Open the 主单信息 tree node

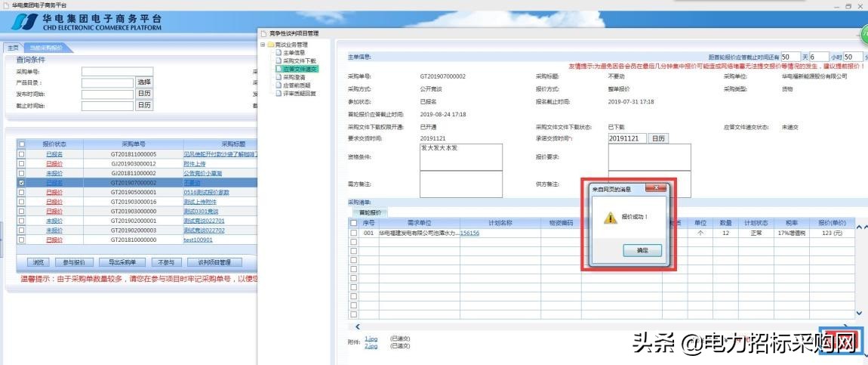pos(294,53)
